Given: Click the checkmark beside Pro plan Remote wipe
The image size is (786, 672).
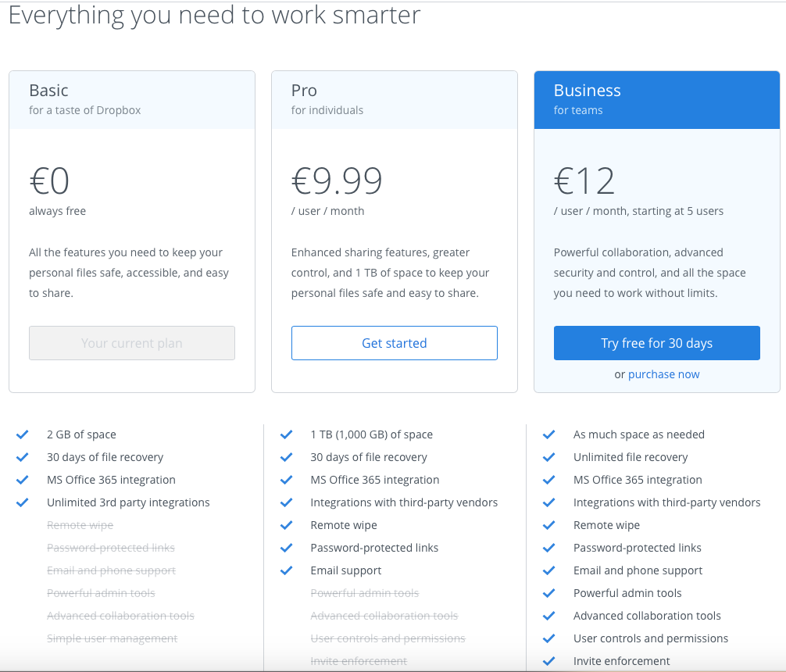Looking at the screenshot, I should click(286, 525).
